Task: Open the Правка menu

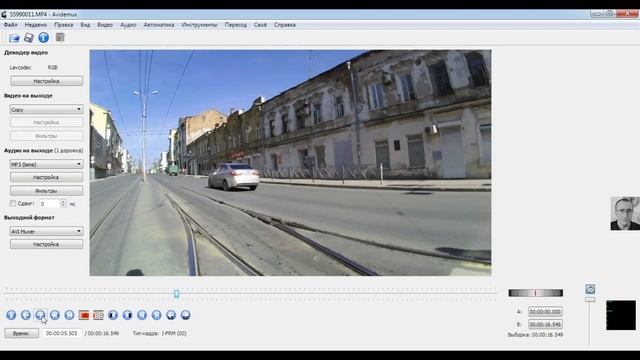Action: click(64, 25)
